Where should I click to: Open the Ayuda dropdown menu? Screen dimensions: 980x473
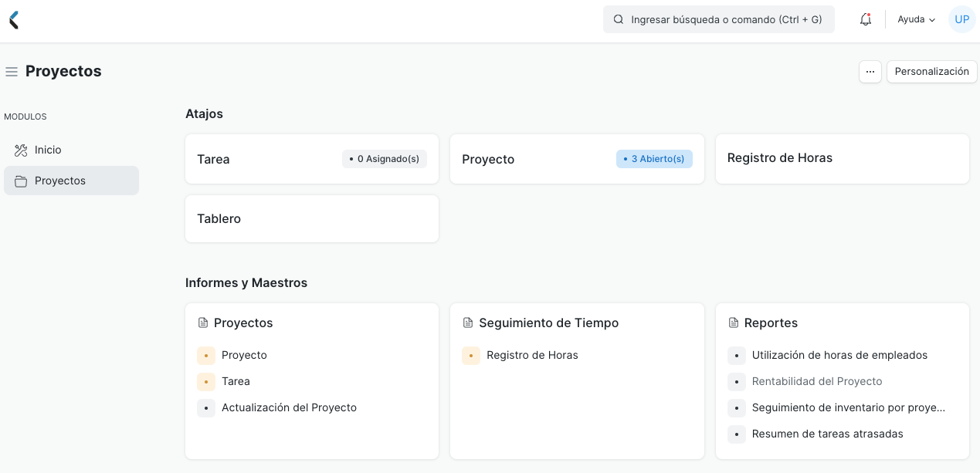916,19
